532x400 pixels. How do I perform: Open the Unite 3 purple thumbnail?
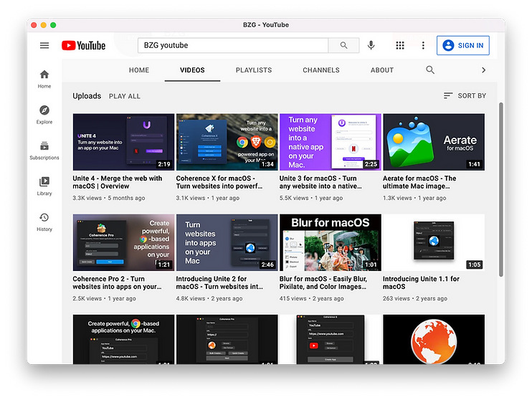click(331, 142)
